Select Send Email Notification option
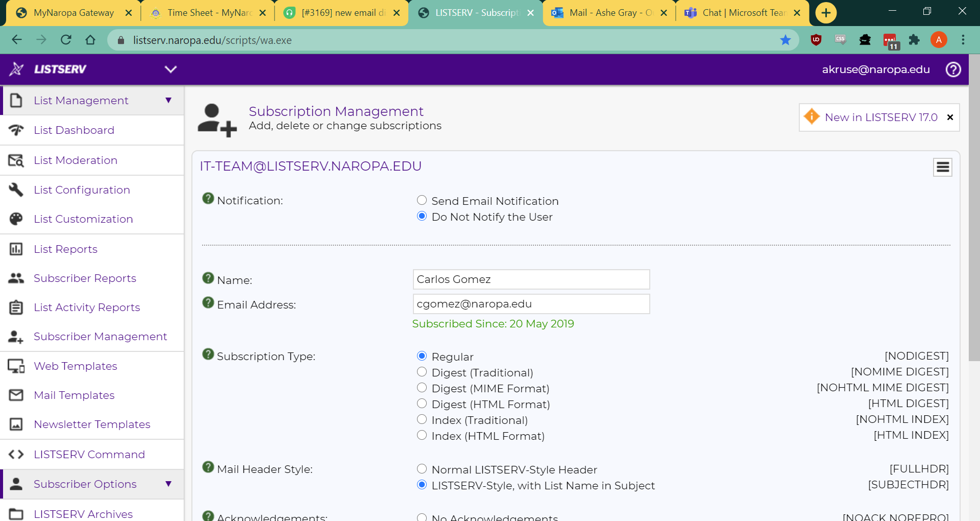 [422, 200]
